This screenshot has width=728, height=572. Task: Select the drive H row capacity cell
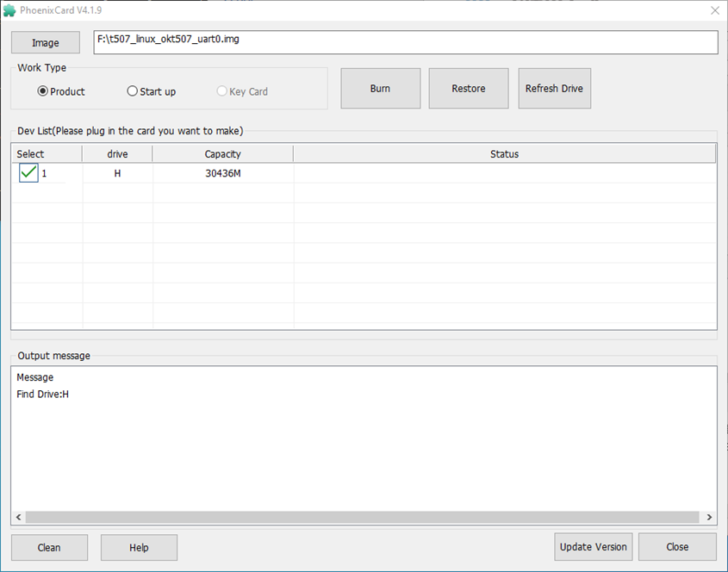tap(222, 173)
